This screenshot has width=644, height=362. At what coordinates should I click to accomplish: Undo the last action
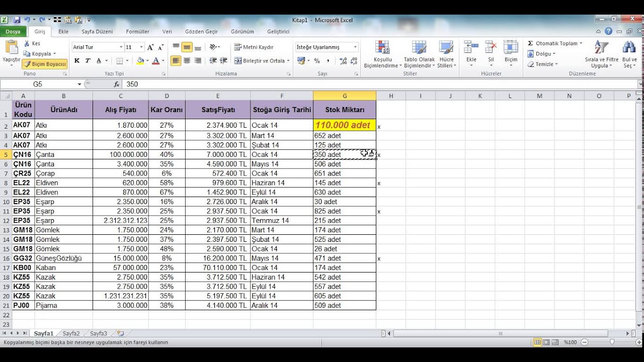pyautogui.click(x=27, y=20)
